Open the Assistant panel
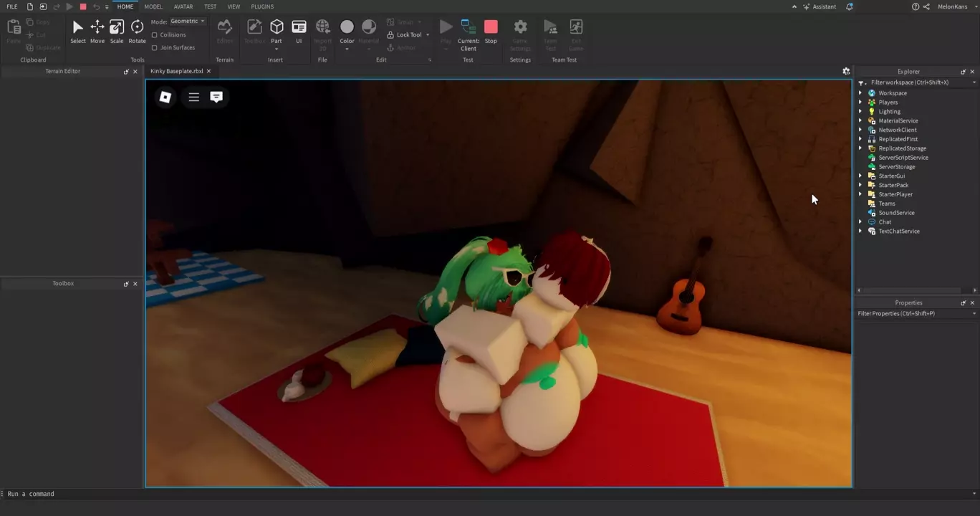This screenshot has height=516, width=980. (x=820, y=6)
